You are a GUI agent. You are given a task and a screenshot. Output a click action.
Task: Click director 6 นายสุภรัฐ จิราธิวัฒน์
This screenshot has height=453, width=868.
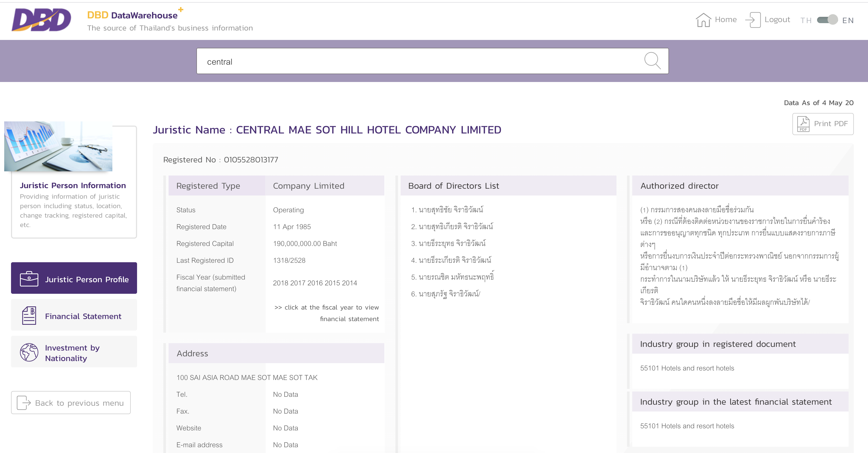(446, 294)
